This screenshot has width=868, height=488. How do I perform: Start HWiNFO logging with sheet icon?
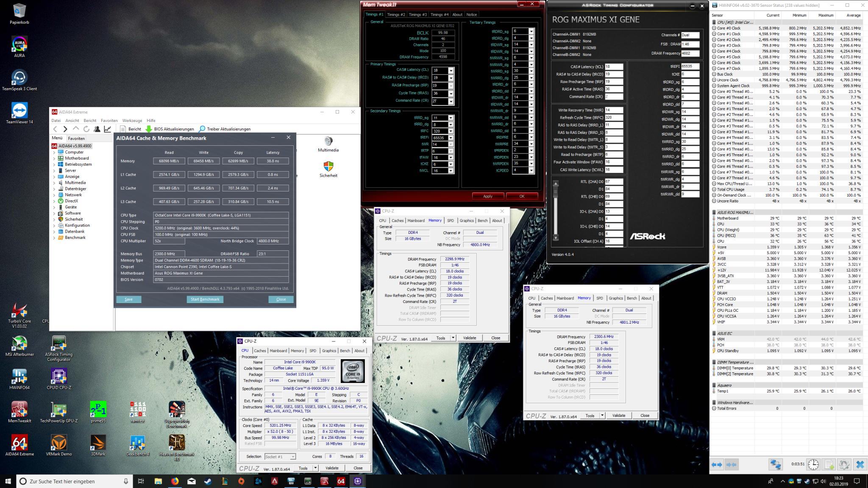tap(829, 465)
